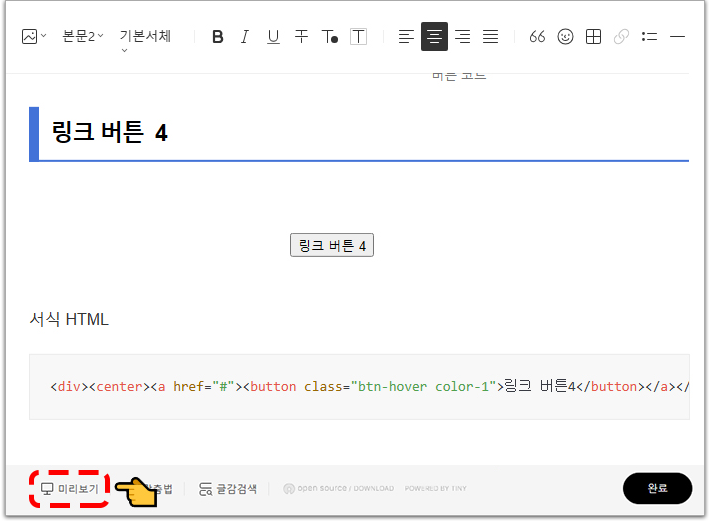Click the insert link icon
Screen dimensions: 710x525
621,37
